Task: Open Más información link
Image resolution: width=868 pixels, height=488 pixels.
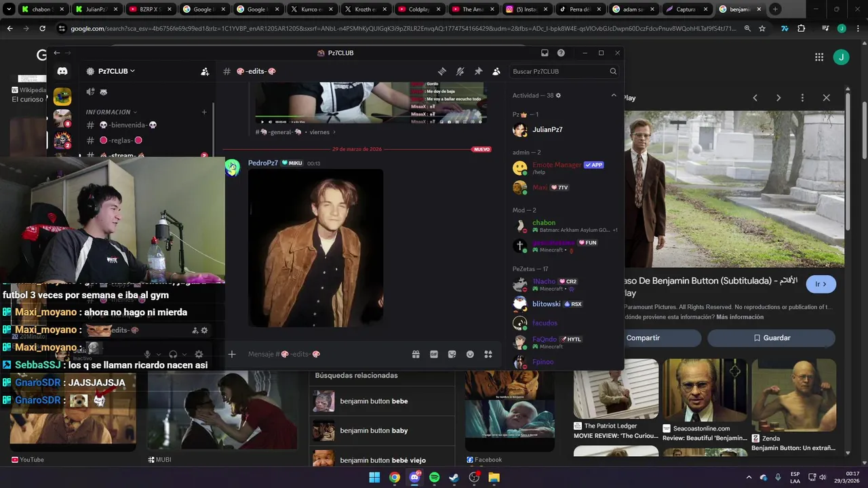Action: tap(740, 317)
